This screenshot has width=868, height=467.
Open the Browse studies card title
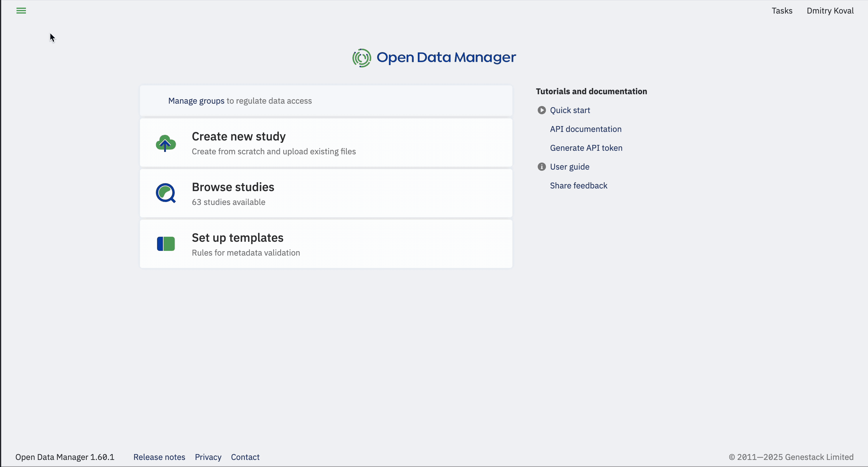pyautogui.click(x=233, y=187)
